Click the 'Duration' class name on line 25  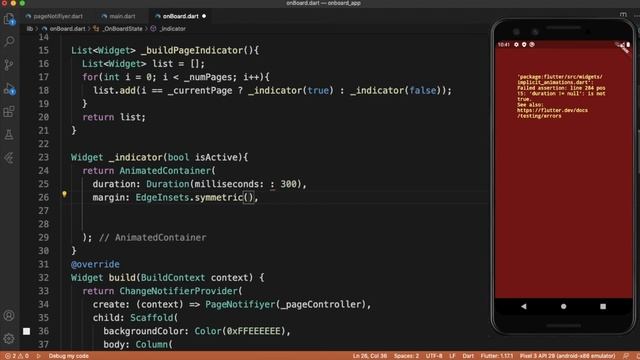(x=168, y=184)
